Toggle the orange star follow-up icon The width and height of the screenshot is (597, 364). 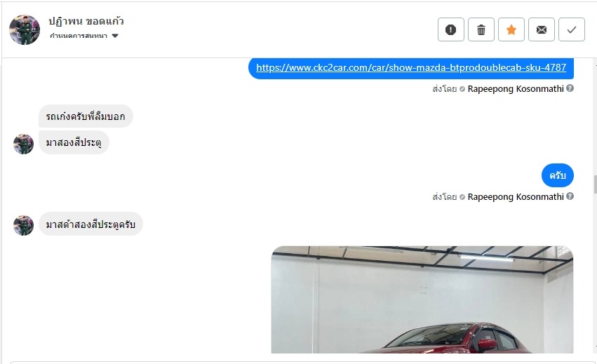click(511, 29)
